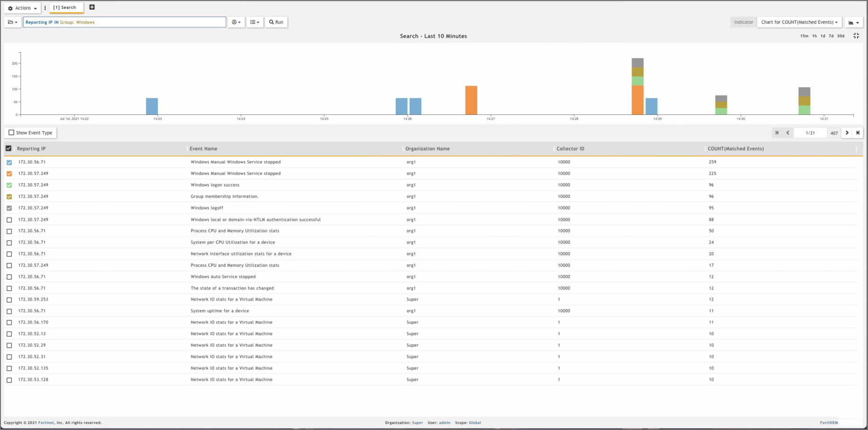Add a new search tab

pyautogui.click(x=92, y=7)
